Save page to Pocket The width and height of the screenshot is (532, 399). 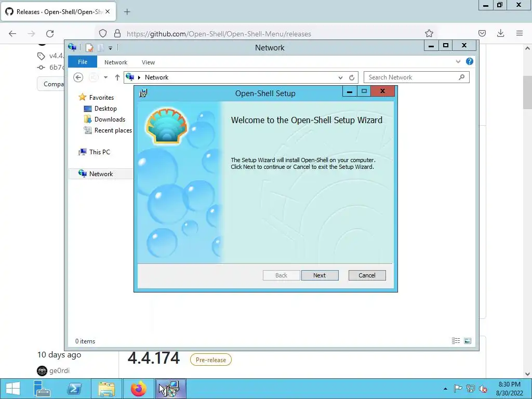pos(482,33)
